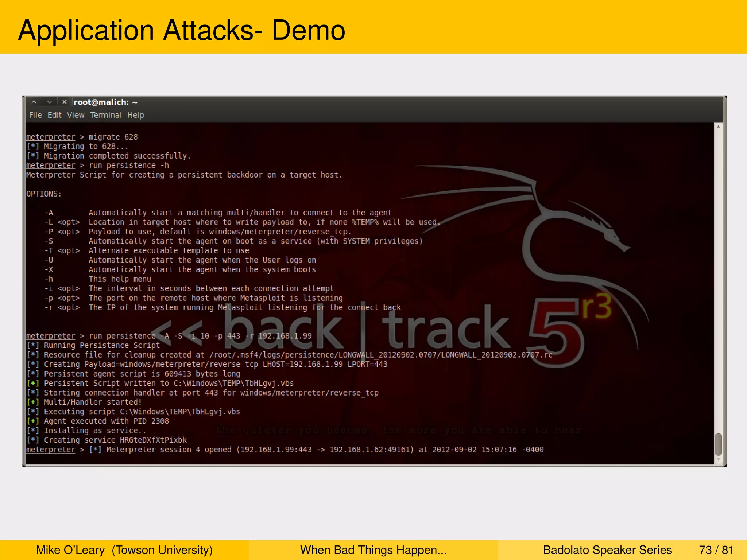Click 'Meterpreter Script for creating a persistent backdoor' line
This screenshot has width=747, height=560.
pos(184,175)
